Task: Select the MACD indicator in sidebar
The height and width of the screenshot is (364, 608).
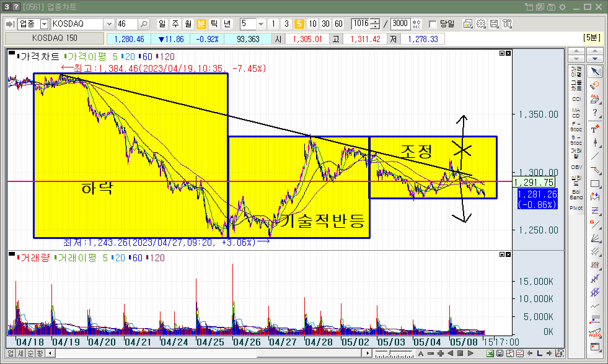Action: [x=576, y=113]
